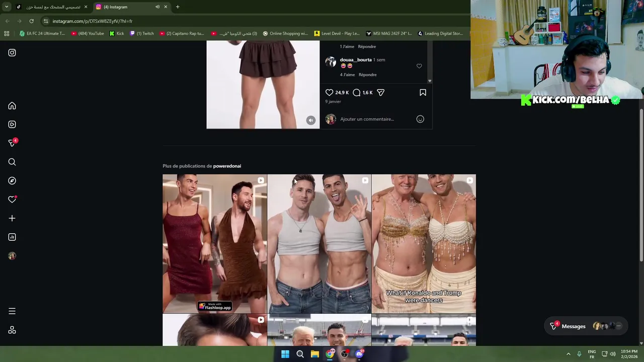Share the post via paper plane icon
Image resolution: width=644 pixels, height=362 pixels.
click(x=381, y=93)
